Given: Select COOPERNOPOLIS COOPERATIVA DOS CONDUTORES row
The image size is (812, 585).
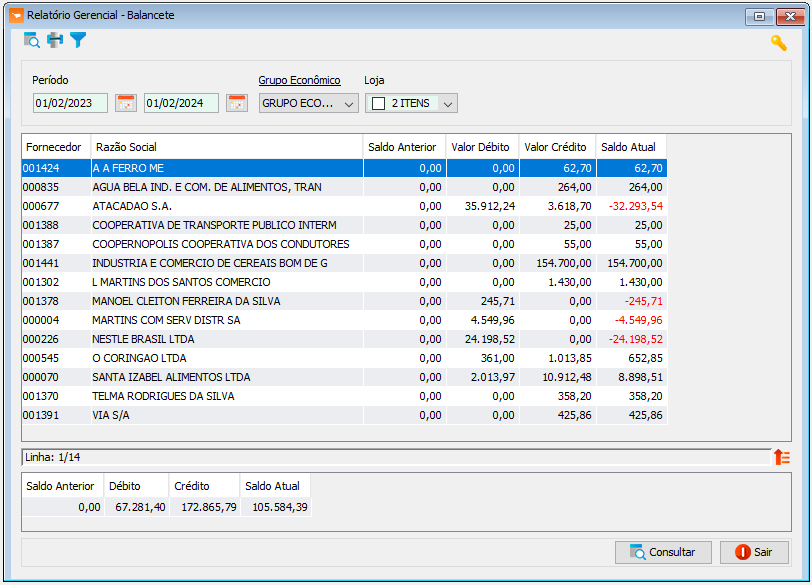Looking at the screenshot, I should pos(344,244).
